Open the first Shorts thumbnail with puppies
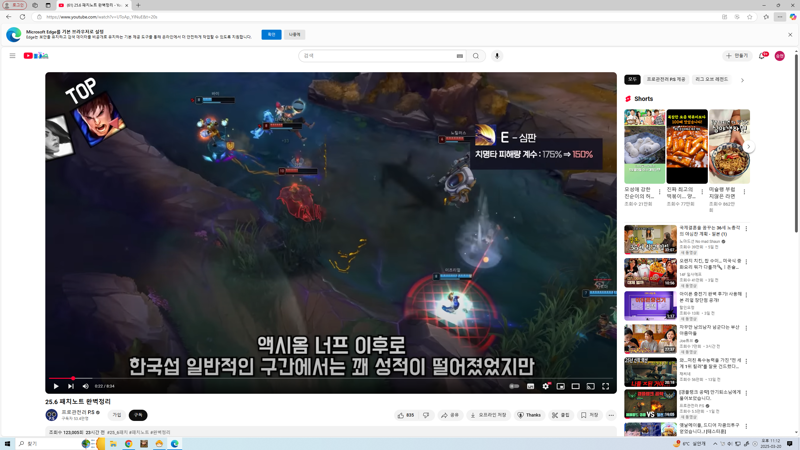This screenshot has width=800, height=450. (644, 146)
